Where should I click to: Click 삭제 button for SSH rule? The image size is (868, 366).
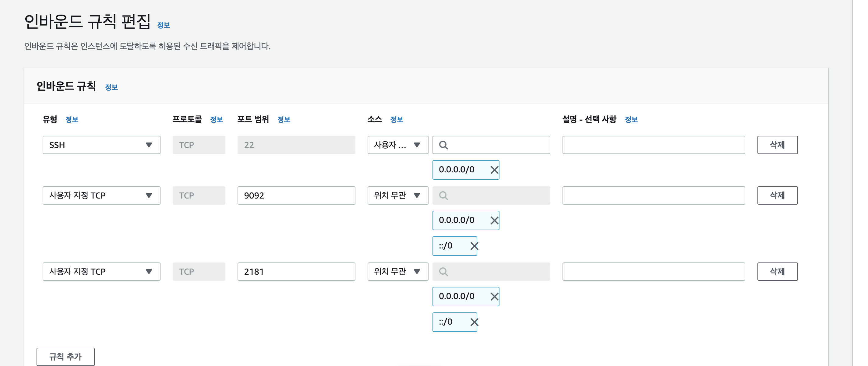click(x=777, y=145)
